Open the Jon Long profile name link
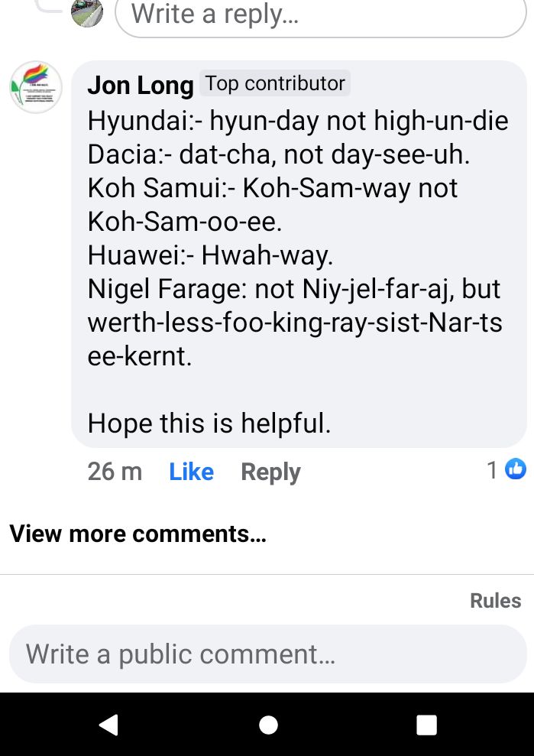Image resolution: width=534 pixels, height=756 pixels. pyautogui.click(x=140, y=85)
